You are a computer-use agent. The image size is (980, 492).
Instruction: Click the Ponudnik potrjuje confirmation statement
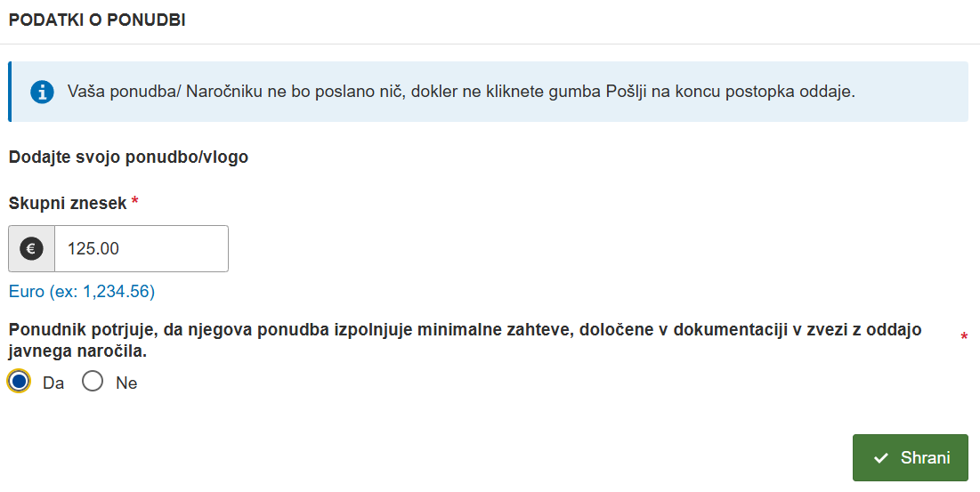(465, 340)
